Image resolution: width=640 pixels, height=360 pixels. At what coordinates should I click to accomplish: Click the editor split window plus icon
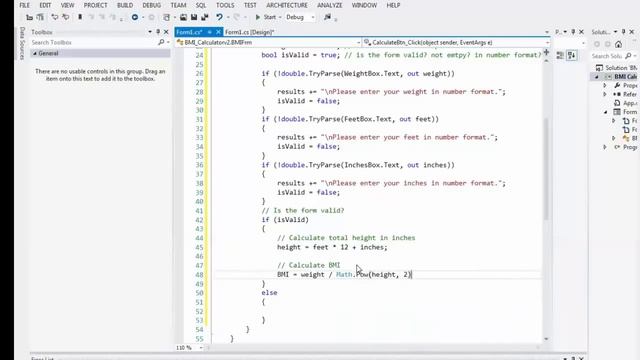point(546,52)
